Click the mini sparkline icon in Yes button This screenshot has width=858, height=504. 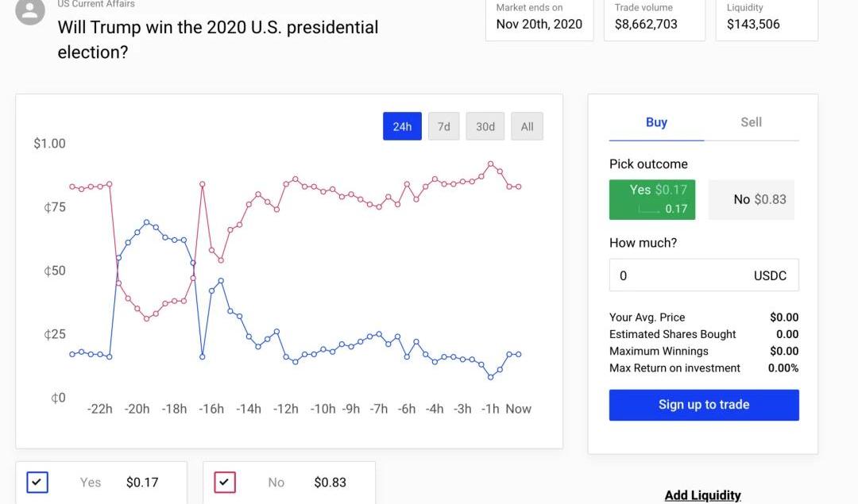650,209
